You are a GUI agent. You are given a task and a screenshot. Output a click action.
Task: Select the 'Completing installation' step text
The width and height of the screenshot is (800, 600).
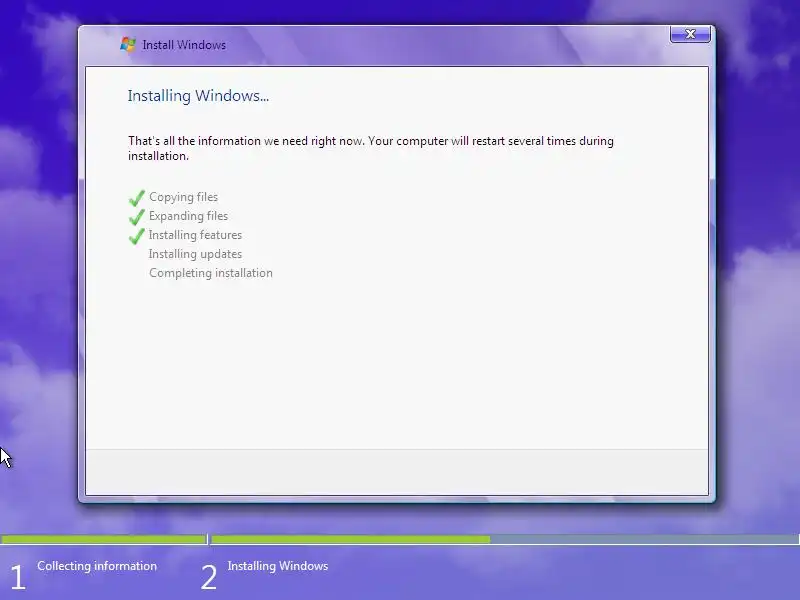(x=211, y=273)
